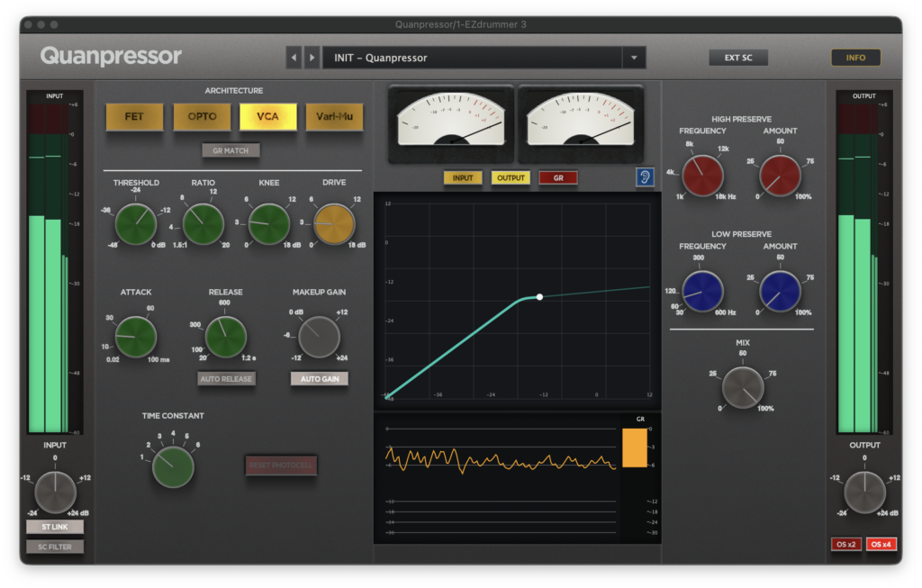Click the RELEASE knob
This screenshot has height=588, width=922.
pos(226,337)
